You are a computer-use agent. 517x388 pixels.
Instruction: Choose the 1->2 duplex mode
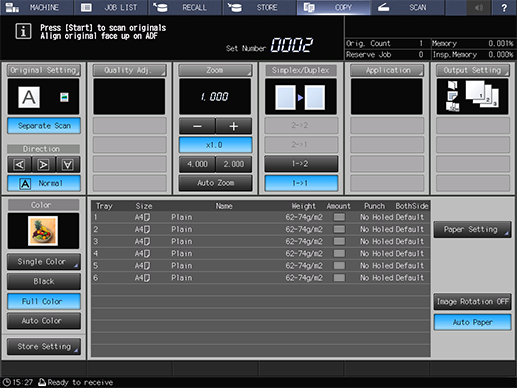(301, 164)
